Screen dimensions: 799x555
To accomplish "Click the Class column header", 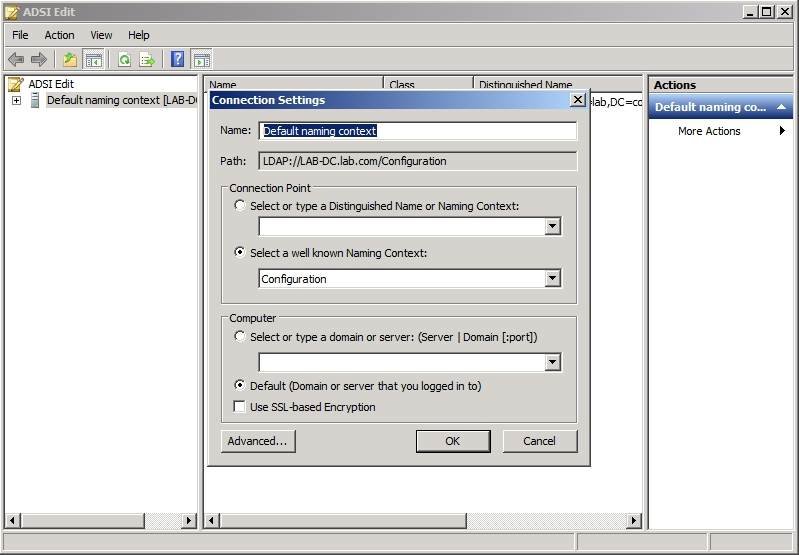I will [x=428, y=84].
